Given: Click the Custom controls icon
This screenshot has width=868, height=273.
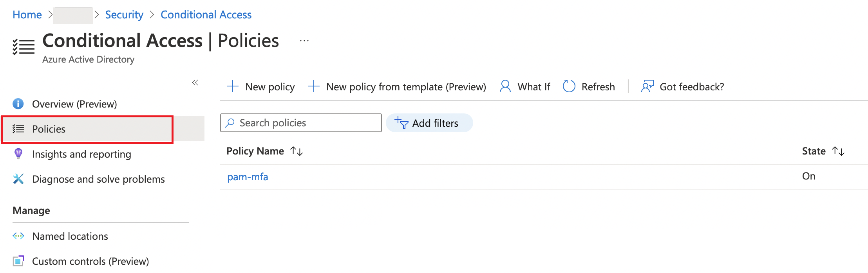Looking at the screenshot, I should click(x=18, y=260).
